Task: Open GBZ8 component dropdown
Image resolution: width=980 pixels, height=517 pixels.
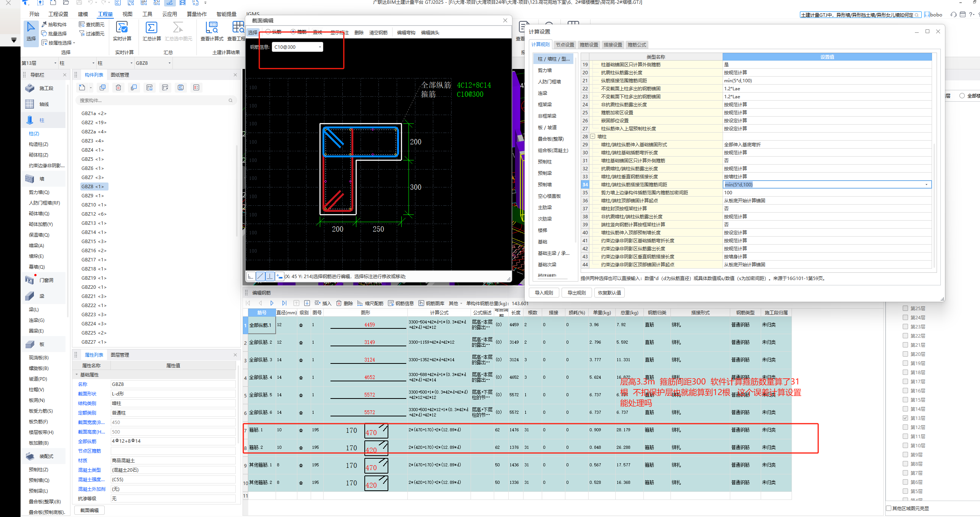Action: pos(169,63)
